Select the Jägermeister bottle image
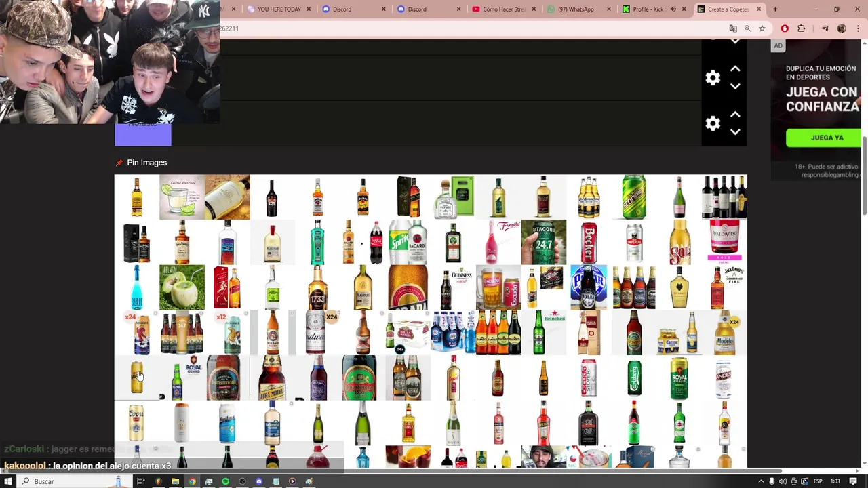 (453, 242)
